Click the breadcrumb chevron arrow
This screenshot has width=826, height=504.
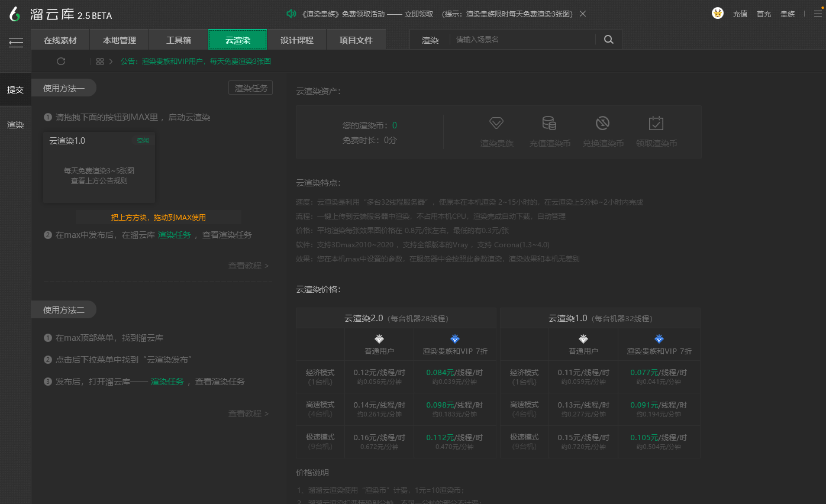(111, 62)
